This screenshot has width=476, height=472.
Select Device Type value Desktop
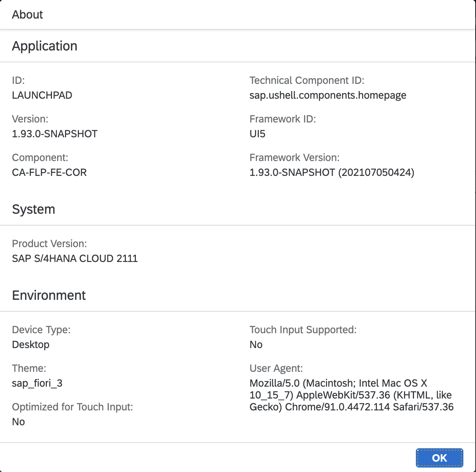pos(30,345)
